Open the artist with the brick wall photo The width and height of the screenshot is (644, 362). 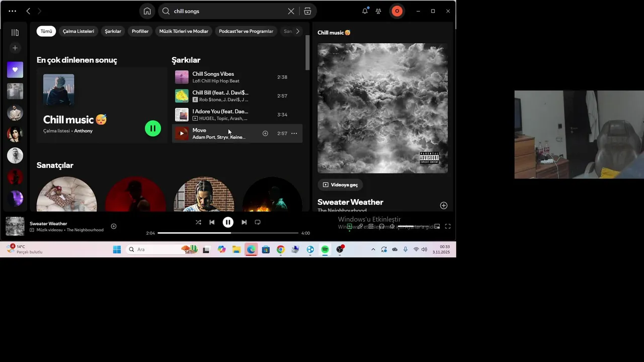(204, 194)
